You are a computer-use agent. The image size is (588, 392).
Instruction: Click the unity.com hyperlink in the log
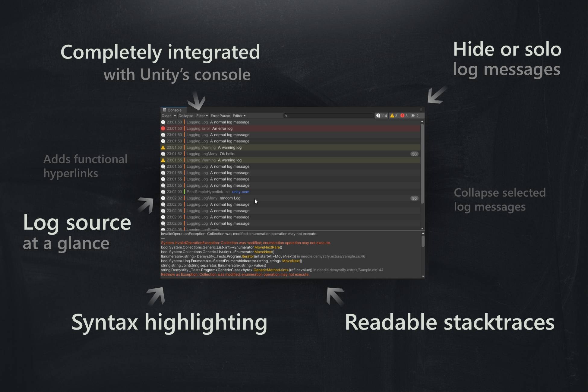point(241,192)
